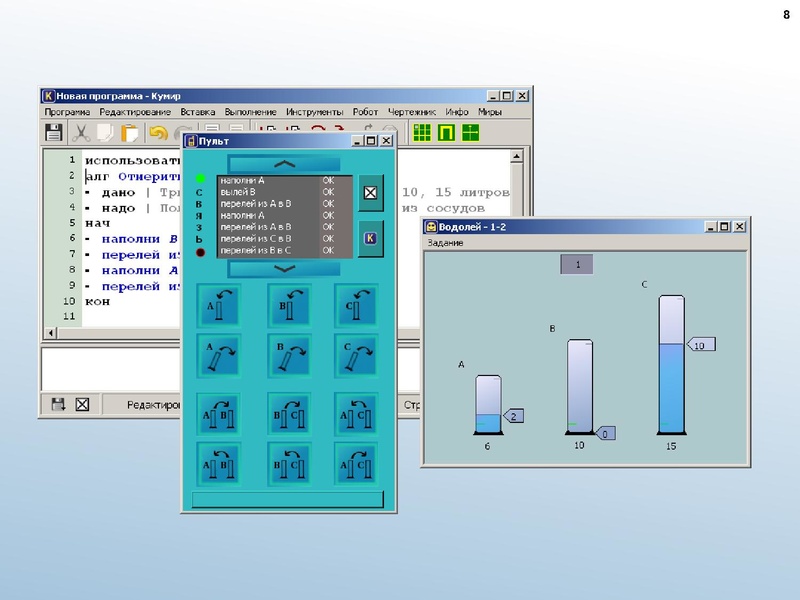Click the green grid toolbar icon
The height and width of the screenshot is (600, 800).
click(x=422, y=133)
